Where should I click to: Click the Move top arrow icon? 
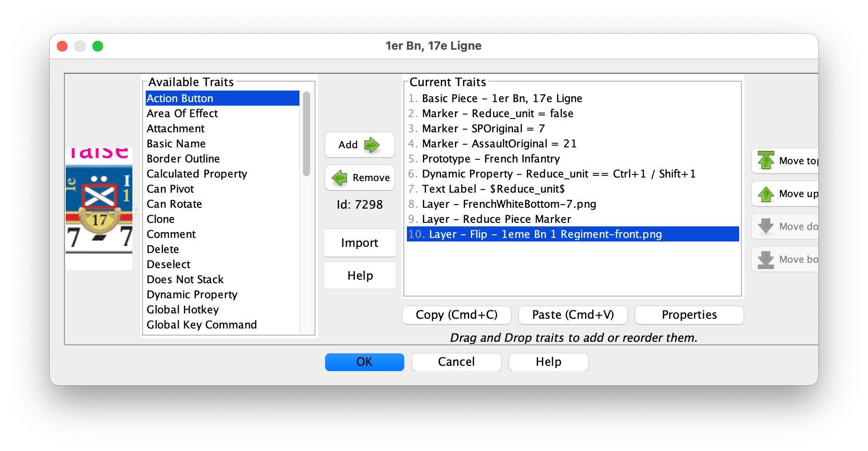[766, 161]
